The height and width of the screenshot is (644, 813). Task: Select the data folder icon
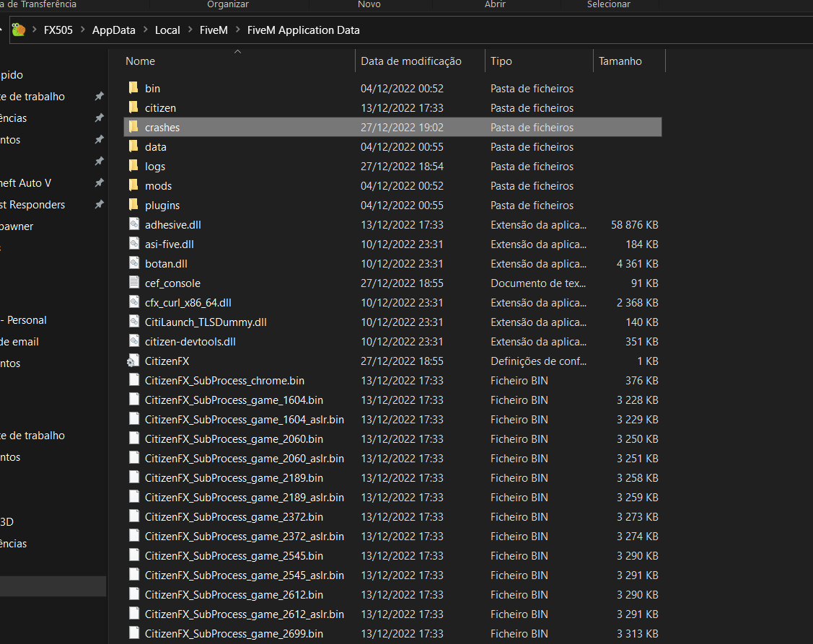[133, 146]
